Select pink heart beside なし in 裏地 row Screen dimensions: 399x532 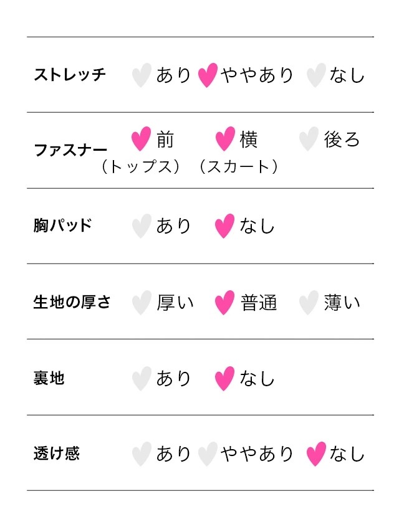(x=224, y=379)
